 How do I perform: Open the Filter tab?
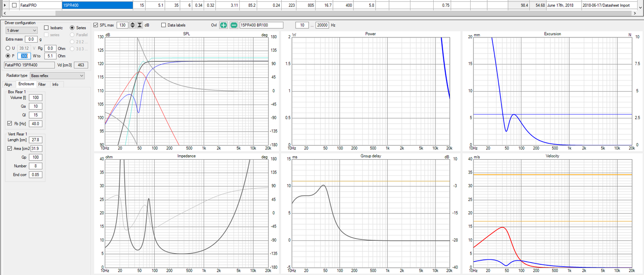[x=42, y=84]
